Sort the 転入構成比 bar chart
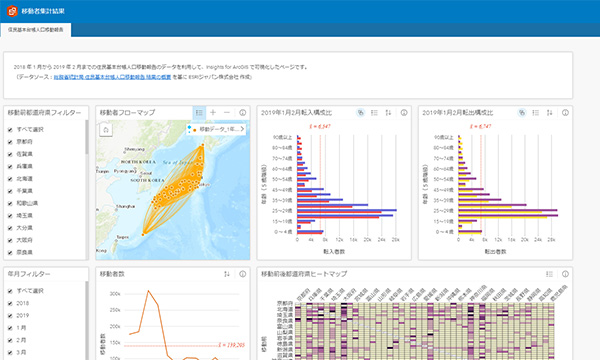This screenshot has width=600, height=360. click(388, 112)
